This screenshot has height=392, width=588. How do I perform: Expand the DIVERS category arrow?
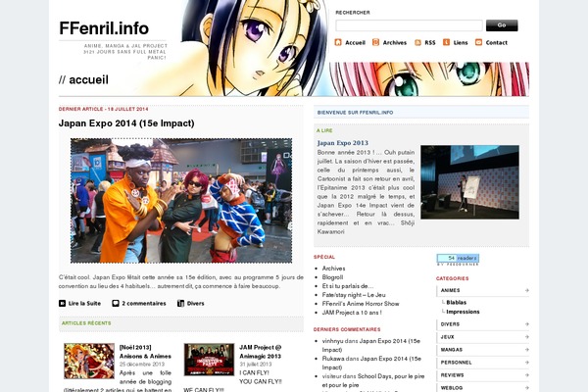click(x=526, y=324)
